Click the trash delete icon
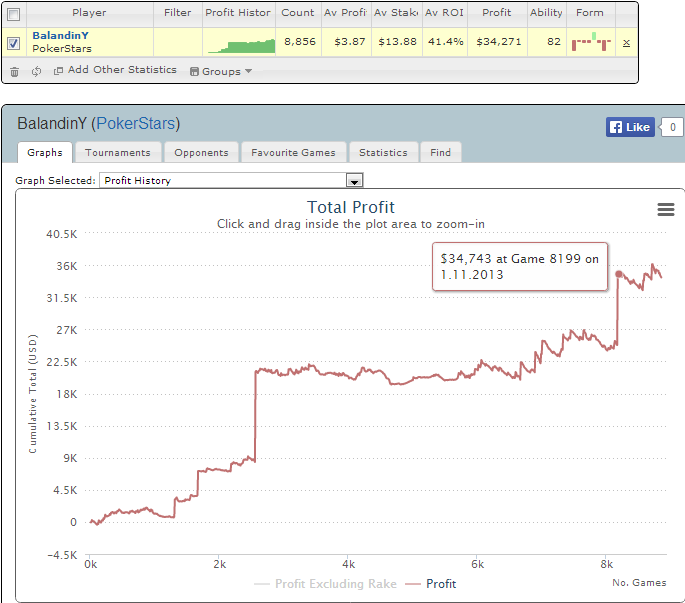Screen dimensions: 685x603 click(x=14, y=72)
